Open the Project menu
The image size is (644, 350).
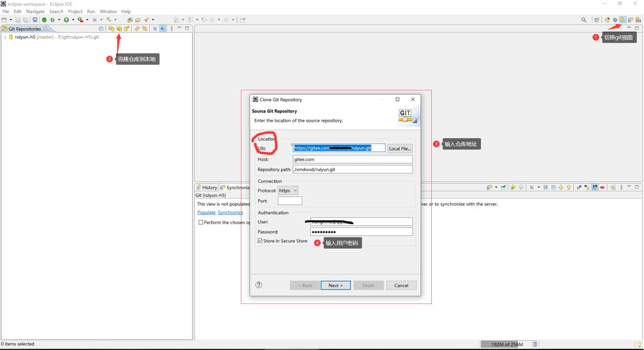(x=75, y=11)
